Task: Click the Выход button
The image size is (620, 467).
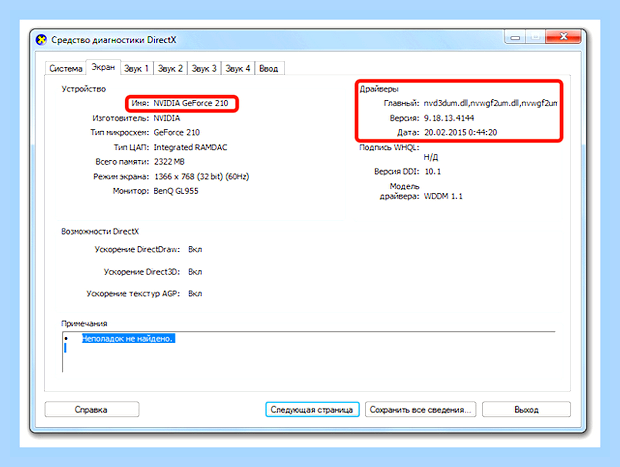Action: (526, 410)
